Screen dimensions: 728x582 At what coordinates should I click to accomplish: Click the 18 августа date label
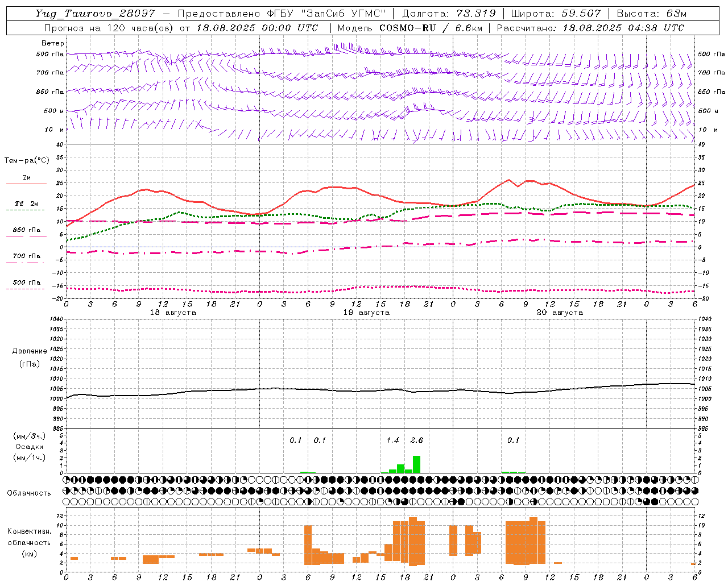pos(173,313)
